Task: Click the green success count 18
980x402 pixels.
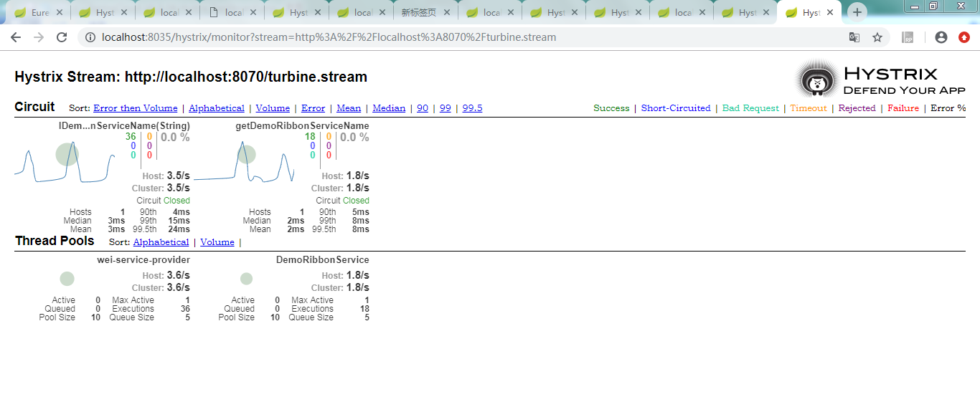Action: point(310,137)
